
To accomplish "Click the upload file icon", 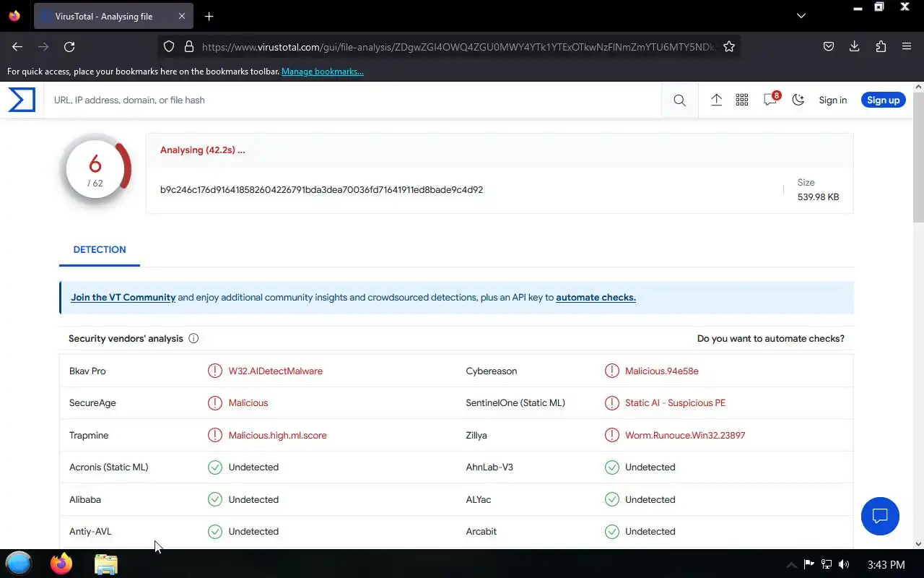I will coord(716,100).
